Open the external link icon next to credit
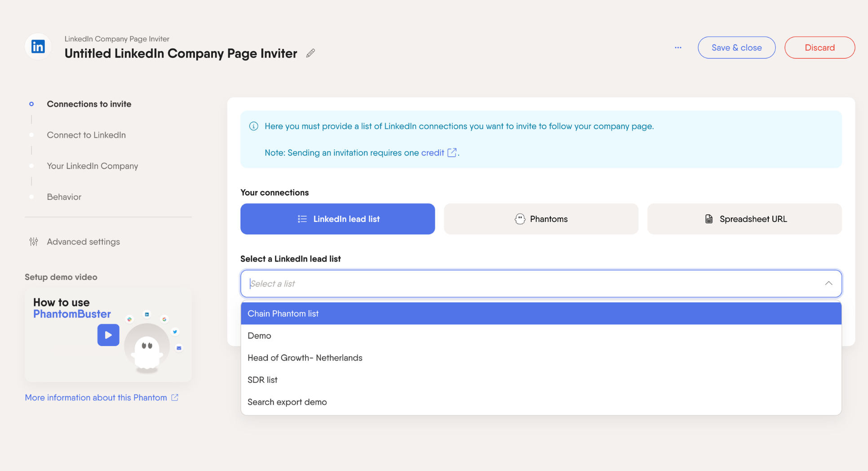The width and height of the screenshot is (868, 471). point(452,153)
